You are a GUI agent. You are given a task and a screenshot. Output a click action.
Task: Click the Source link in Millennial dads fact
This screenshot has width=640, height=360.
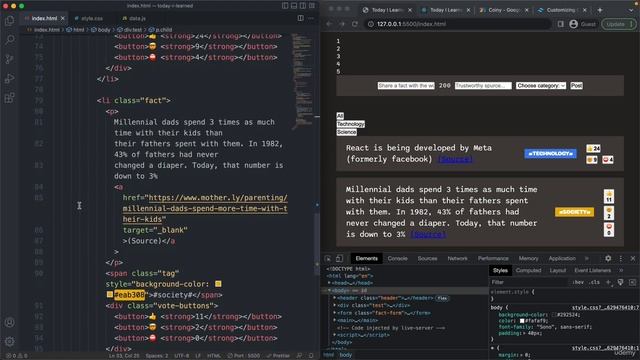tap(428, 234)
